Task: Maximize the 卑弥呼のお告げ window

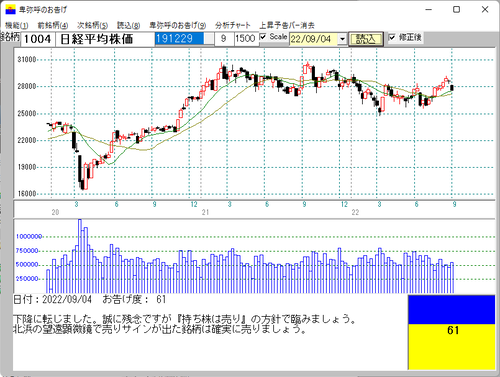Action: point(457,10)
